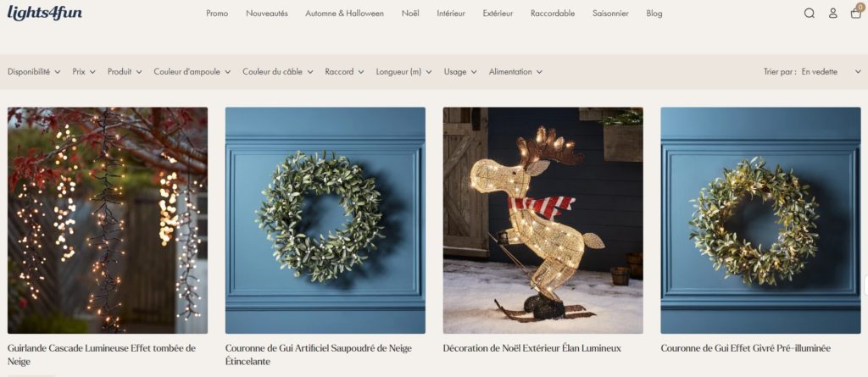Image resolution: width=868 pixels, height=377 pixels.
Task: Open Couronne de Gui Artificiel Saupoudré title link
Action: pyautogui.click(x=319, y=355)
